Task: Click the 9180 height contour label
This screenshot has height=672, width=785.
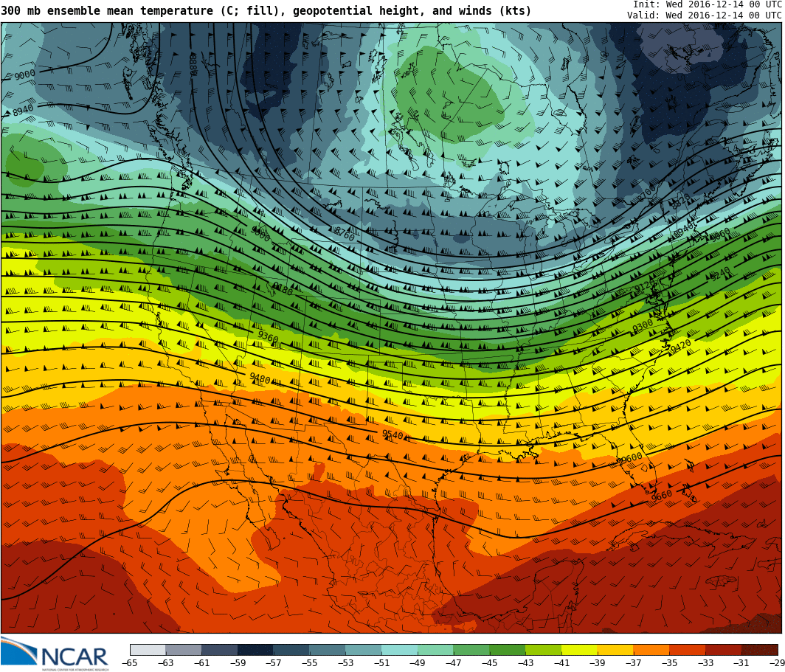Action: tap(283, 288)
